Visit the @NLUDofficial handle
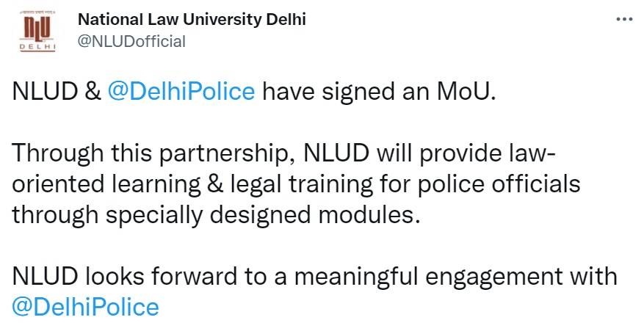644x331 pixels. pos(131,41)
